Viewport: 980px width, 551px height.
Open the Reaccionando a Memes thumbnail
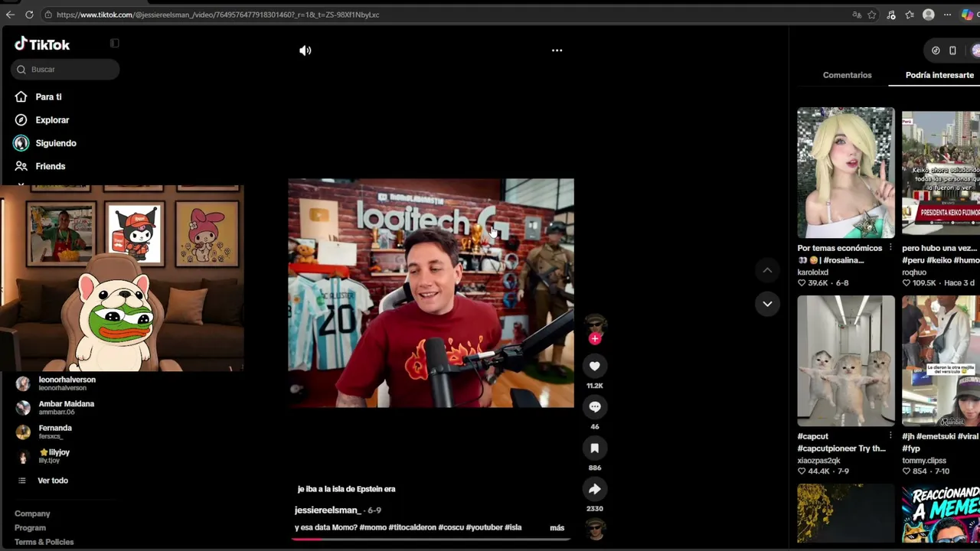click(x=941, y=514)
